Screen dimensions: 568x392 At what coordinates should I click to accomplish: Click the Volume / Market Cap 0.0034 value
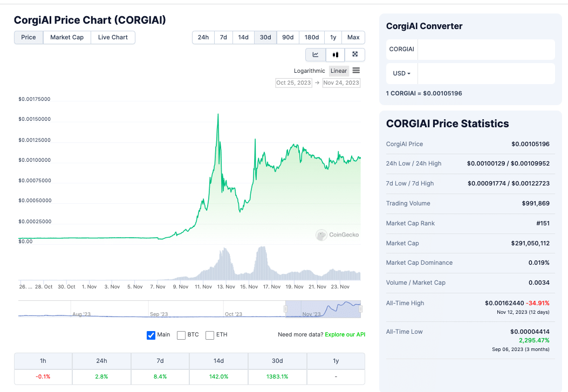pyautogui.click(x=539, y=283)
